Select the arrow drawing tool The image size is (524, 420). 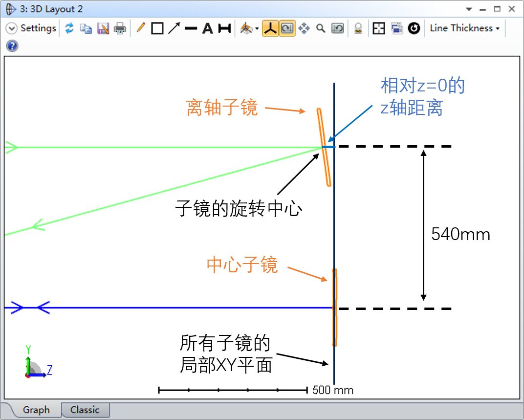coord(174,28)
